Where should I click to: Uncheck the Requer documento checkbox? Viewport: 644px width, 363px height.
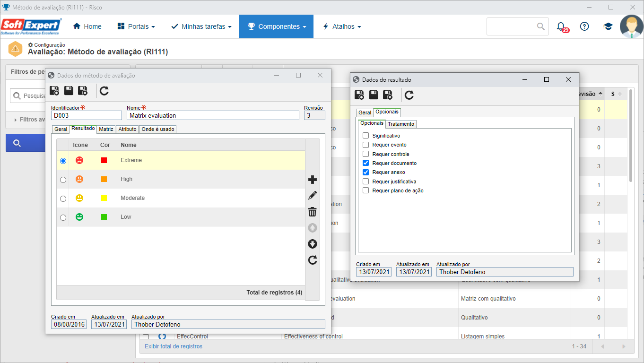366,163
